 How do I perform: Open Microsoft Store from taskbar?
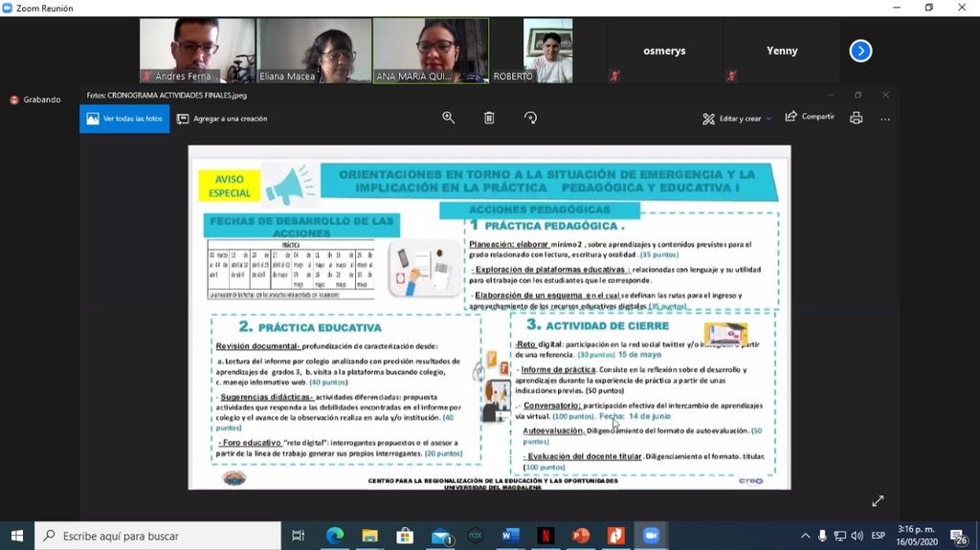[x=405, y=536]
